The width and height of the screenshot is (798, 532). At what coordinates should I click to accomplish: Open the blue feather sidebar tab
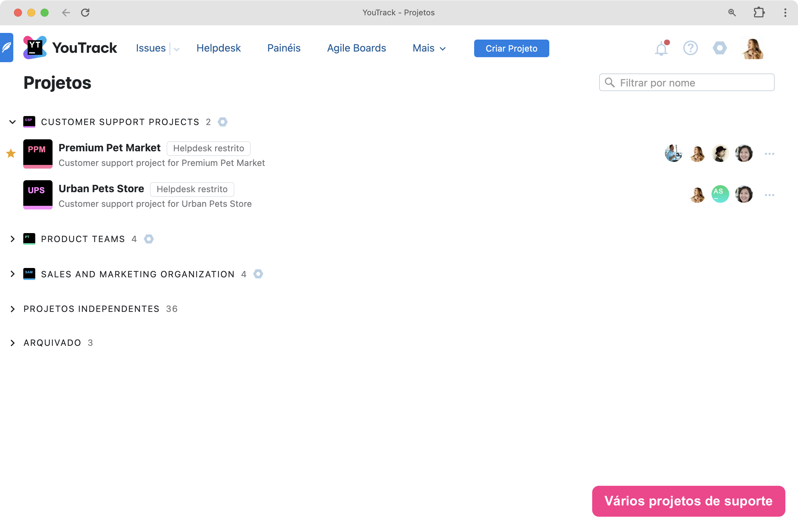click(x=6, y=48)
